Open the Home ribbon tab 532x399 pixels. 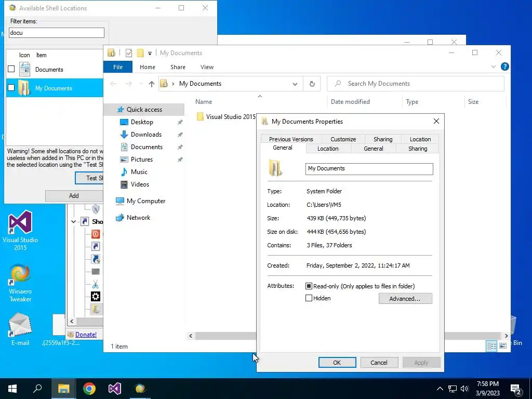(x=147, y=67)
